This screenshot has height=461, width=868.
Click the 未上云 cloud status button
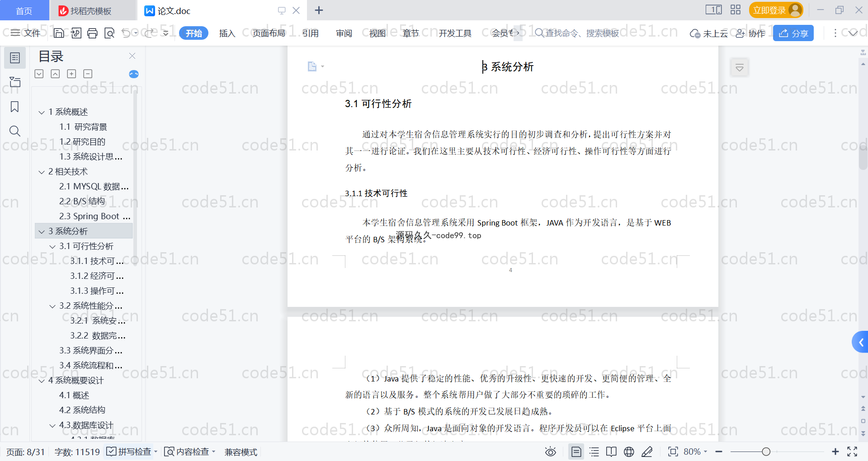pos(709,33)
